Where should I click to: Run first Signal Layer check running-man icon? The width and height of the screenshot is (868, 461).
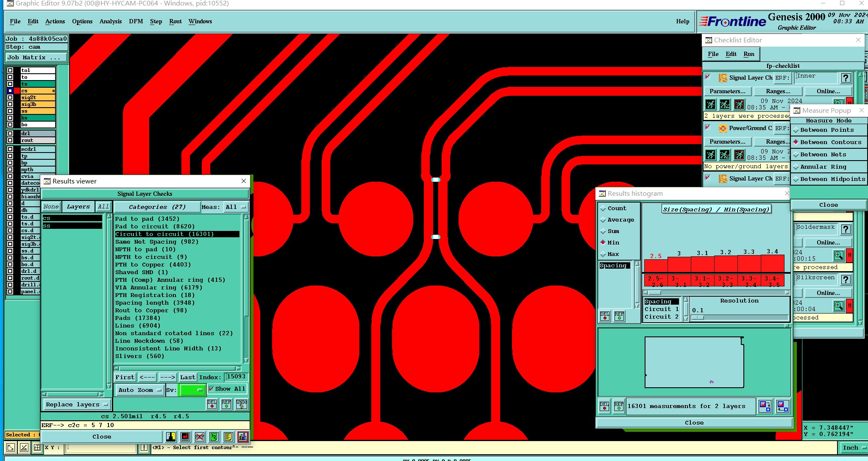(711, 104)
